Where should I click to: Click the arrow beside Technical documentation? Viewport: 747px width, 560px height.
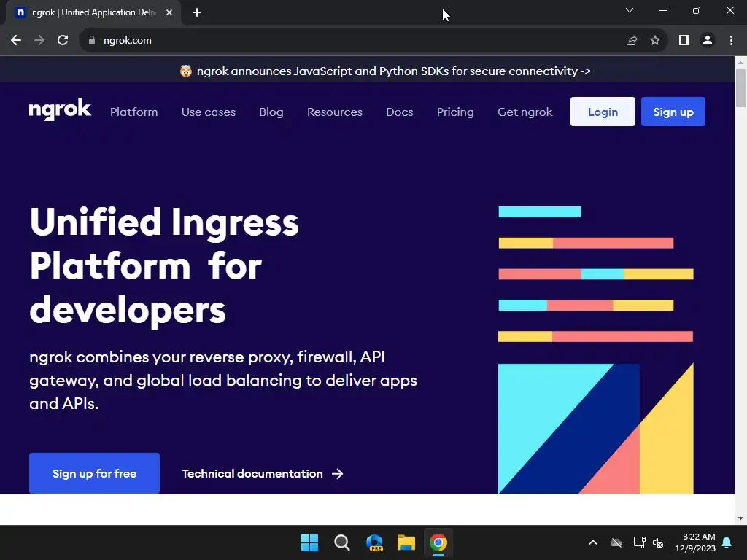(337, 474)
